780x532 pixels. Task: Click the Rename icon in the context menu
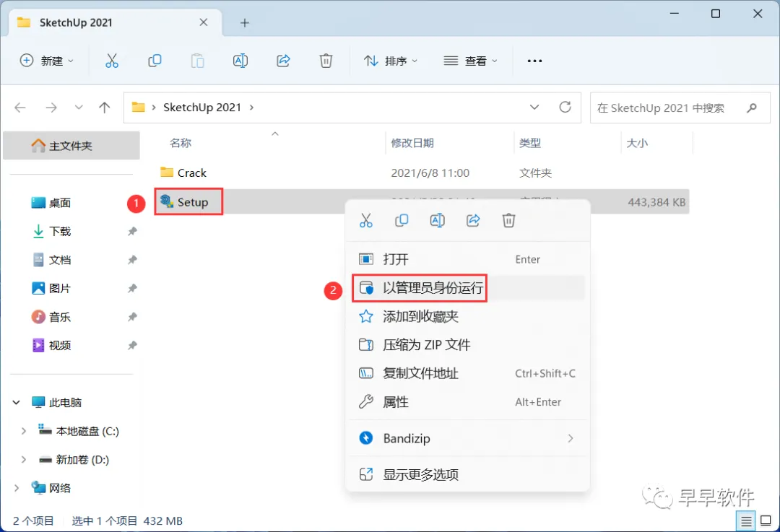437,220
